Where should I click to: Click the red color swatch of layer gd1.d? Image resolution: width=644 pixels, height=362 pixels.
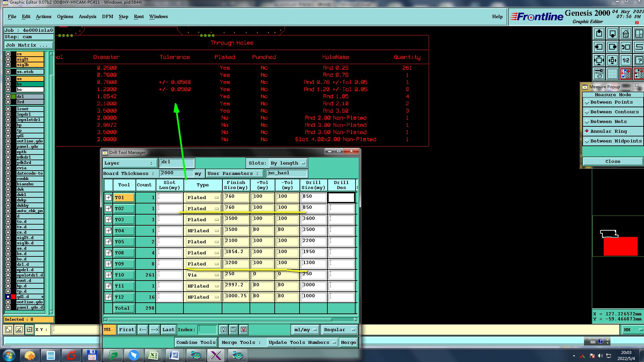click(13, 297)
